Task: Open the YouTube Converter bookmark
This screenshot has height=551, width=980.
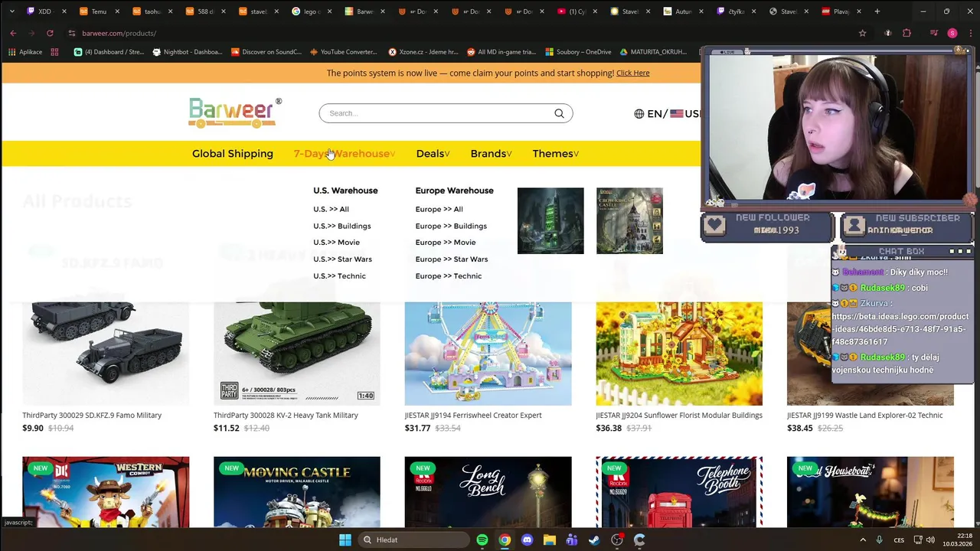Action: coord(343,52)
